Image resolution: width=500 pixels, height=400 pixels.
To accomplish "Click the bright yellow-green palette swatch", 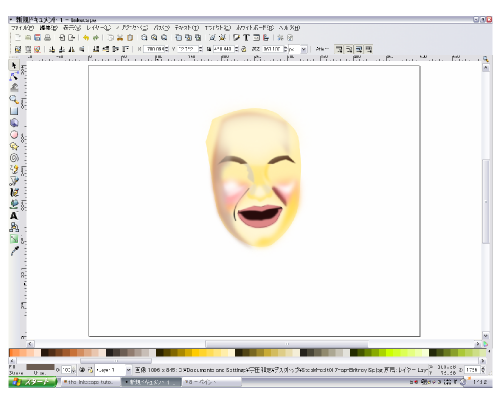I will click(390, 353).
